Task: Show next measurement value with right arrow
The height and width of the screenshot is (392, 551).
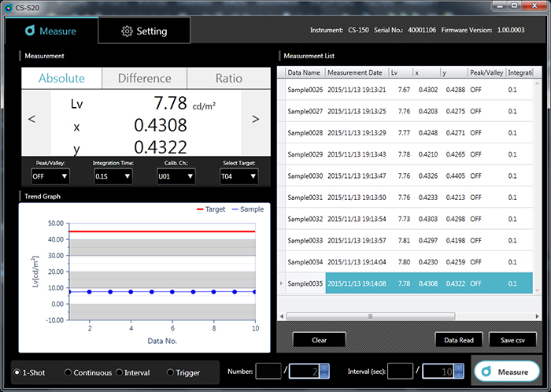Action: pos(256,119)
